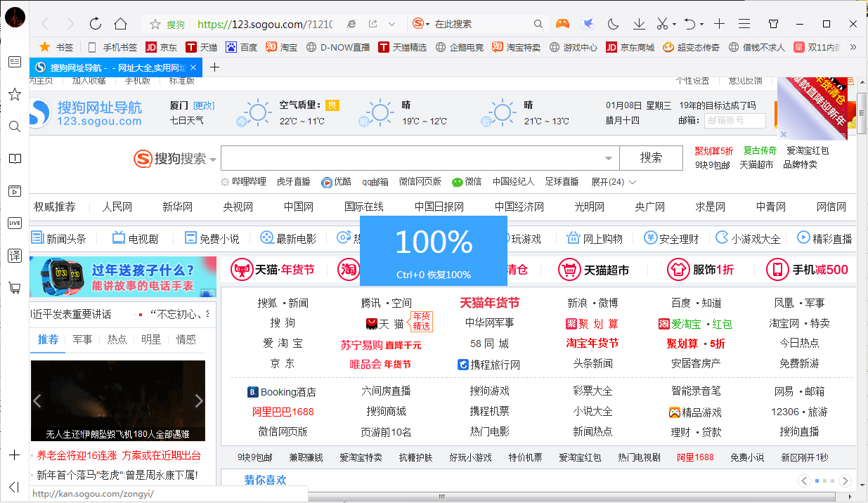This screenshot has width=868, height=503.
Task: Select the favorites star in the sidebar
Action: coord(14,94)
